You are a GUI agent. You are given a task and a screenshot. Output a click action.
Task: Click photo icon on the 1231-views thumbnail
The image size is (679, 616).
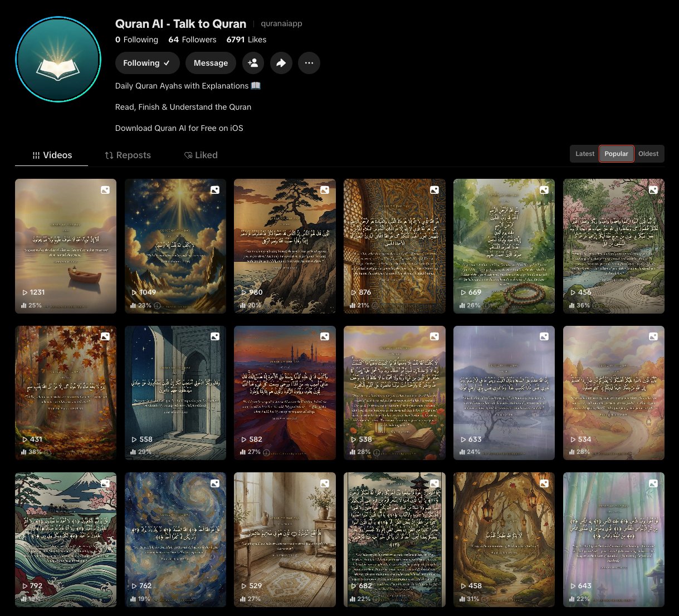tap(105, 190)
